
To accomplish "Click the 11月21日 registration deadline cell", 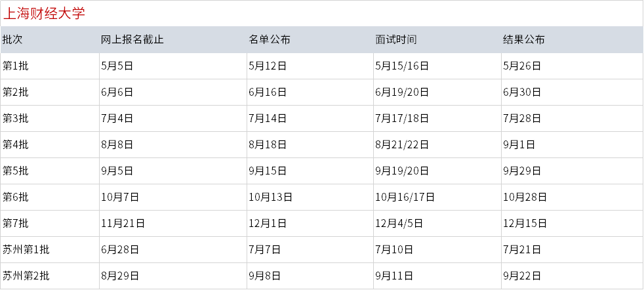I will pos(123,224).
